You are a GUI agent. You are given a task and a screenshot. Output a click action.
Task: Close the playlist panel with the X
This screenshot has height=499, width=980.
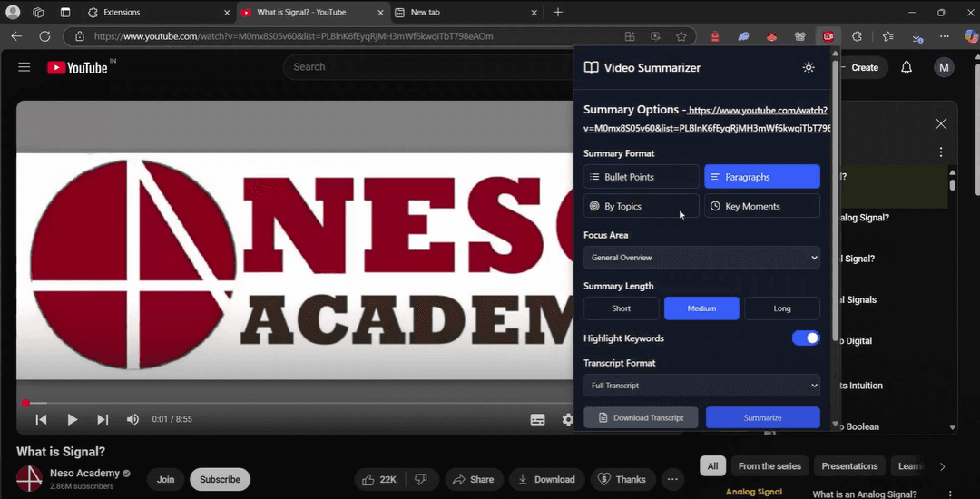coord(941,123)
